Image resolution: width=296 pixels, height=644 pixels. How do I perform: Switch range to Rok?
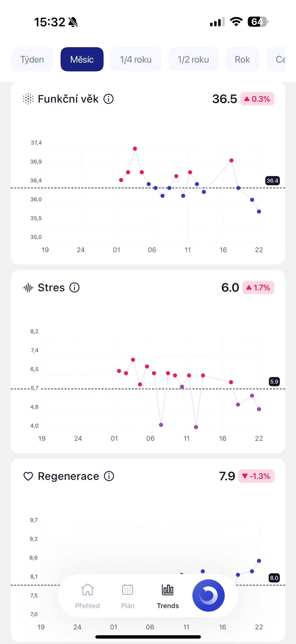(242, 59)
